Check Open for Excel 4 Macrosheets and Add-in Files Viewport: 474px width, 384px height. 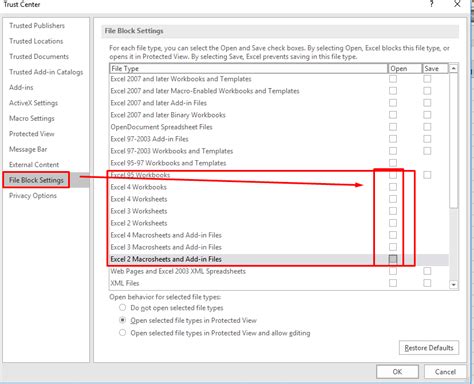click(393, 235)
